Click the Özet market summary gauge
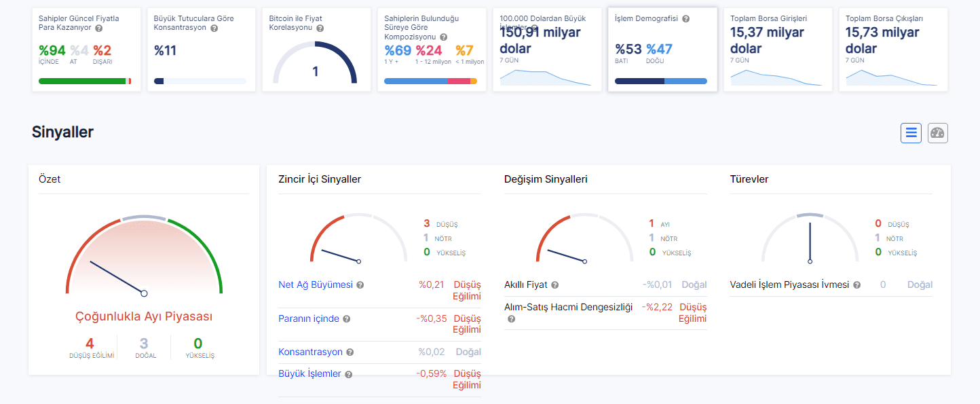This screenshot has height=404, width=980. click(144, 258)
